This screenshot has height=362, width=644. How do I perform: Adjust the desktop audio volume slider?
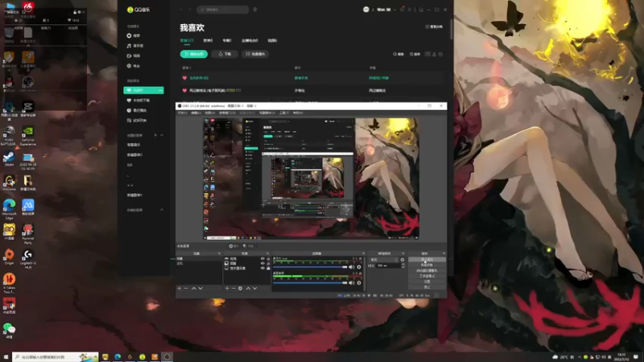point(310,283)
